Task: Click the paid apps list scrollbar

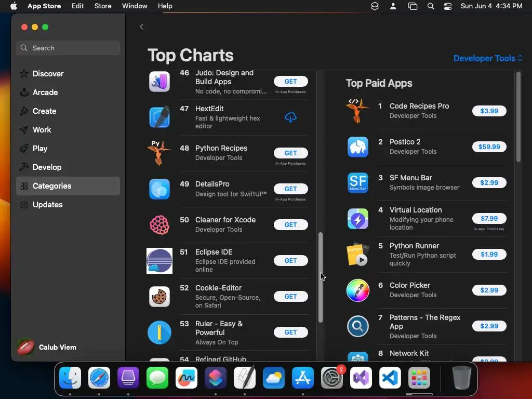Action: [x=518, y=117]
